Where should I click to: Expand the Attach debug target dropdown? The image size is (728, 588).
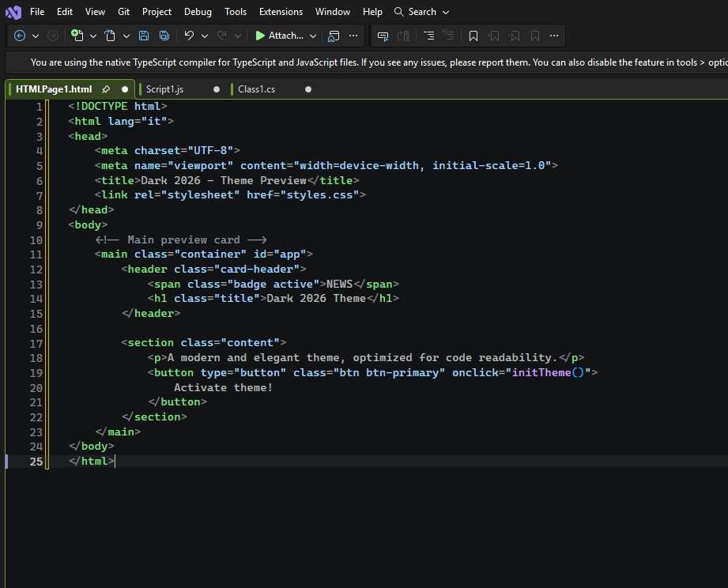click(313, 36)
